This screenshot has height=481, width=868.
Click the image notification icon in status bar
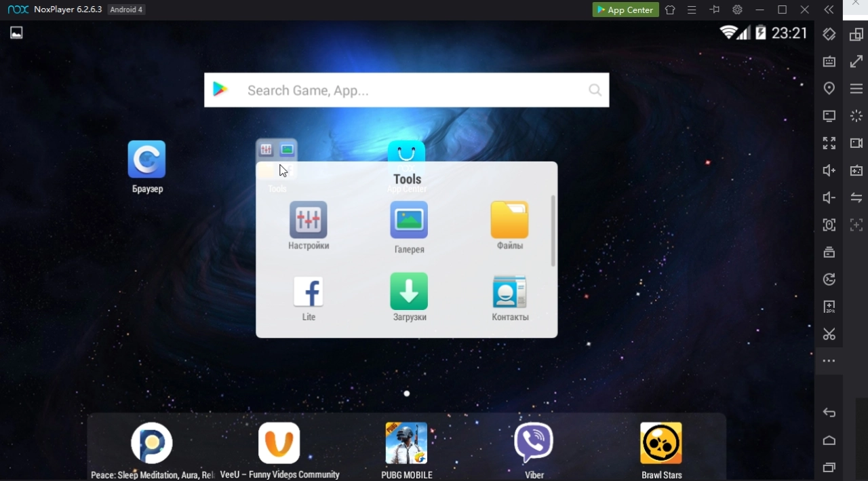pos(16,33)
